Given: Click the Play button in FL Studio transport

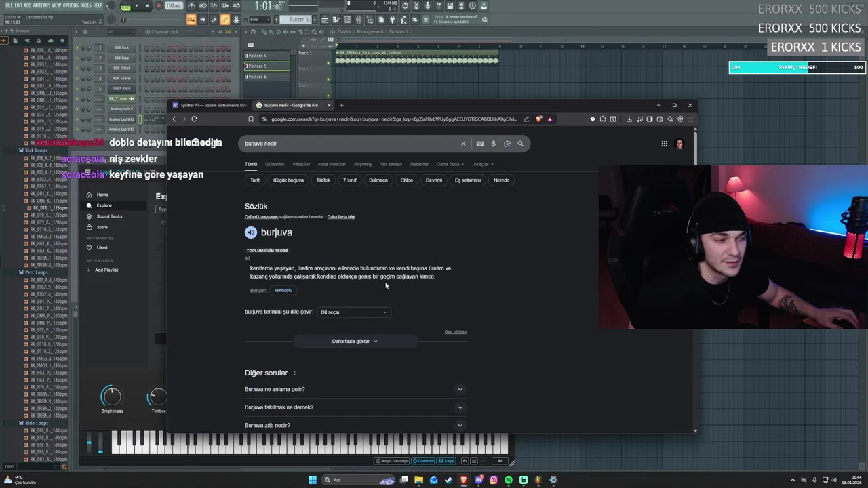Looking at the screenshot, I should coord(136,5).
